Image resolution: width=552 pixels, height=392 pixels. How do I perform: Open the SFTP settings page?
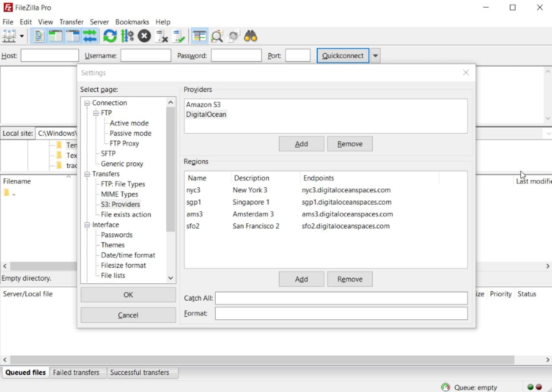pyautogui.click(x=108, y=153)
